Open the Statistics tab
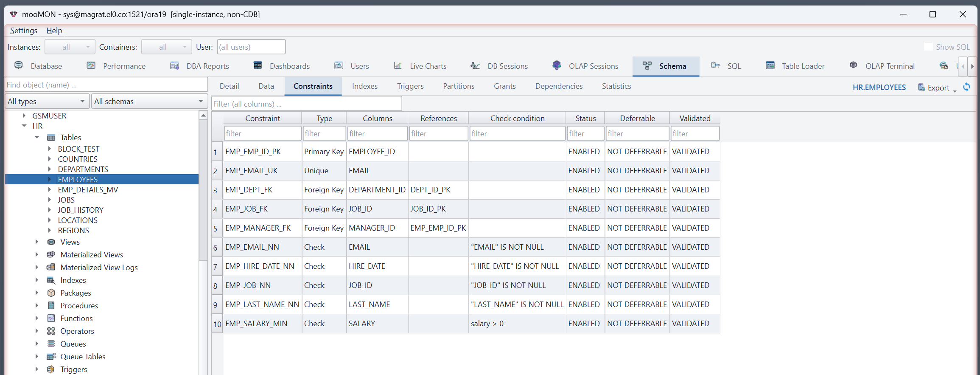Image resolution: width=980 pixels, height=375 pixels. tap(616, 86)
